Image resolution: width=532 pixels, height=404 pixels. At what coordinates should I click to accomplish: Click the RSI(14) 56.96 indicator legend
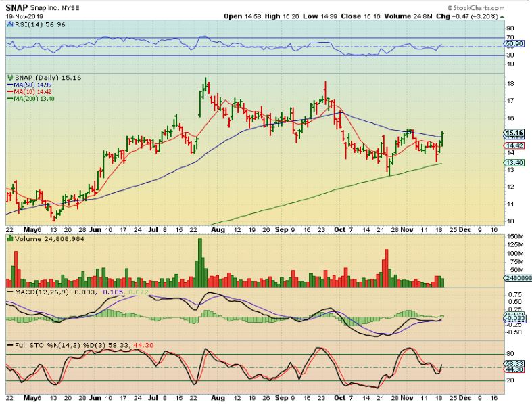click(39, 25)
